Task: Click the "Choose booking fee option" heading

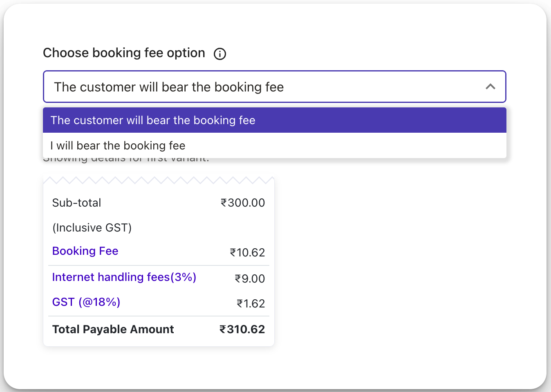Action: coord(124,53)
